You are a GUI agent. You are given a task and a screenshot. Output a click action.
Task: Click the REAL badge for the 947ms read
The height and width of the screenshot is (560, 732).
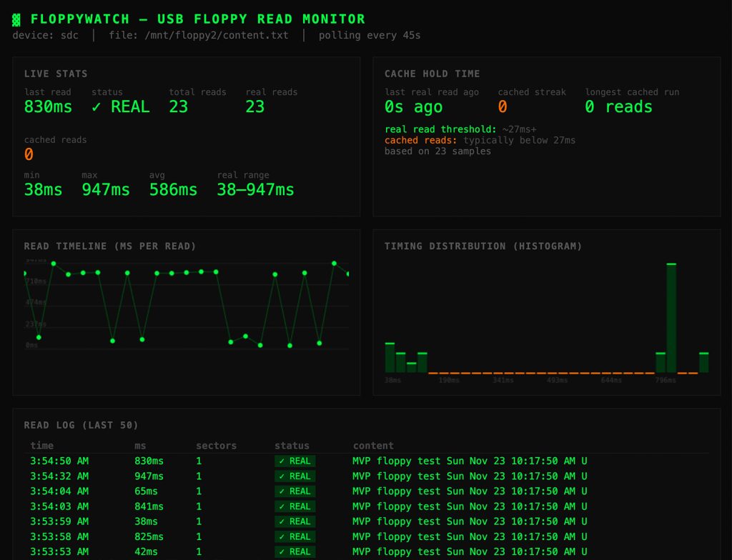[295, 476]
